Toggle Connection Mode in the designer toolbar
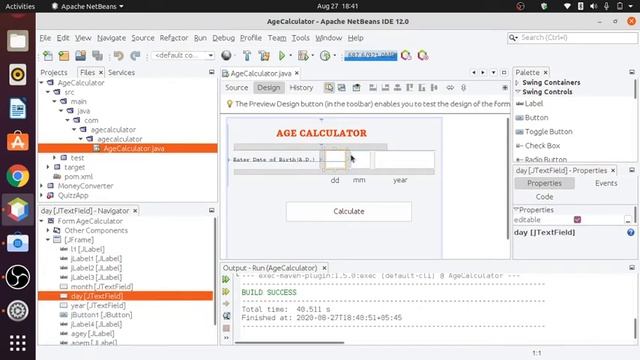640x360 pixels. point(342,88)
